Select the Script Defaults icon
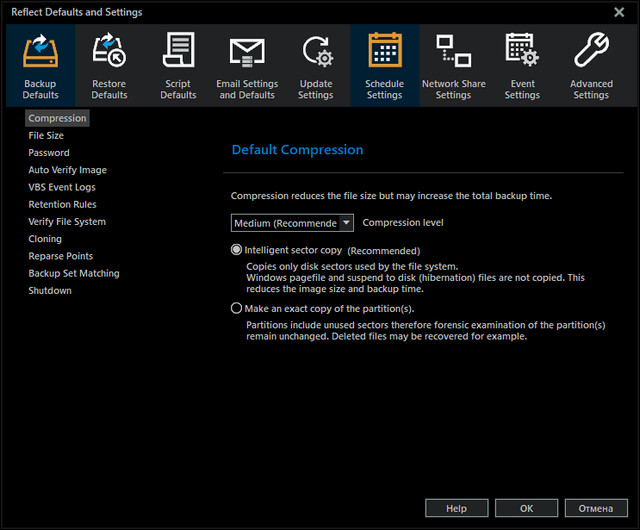 point(178,52)
